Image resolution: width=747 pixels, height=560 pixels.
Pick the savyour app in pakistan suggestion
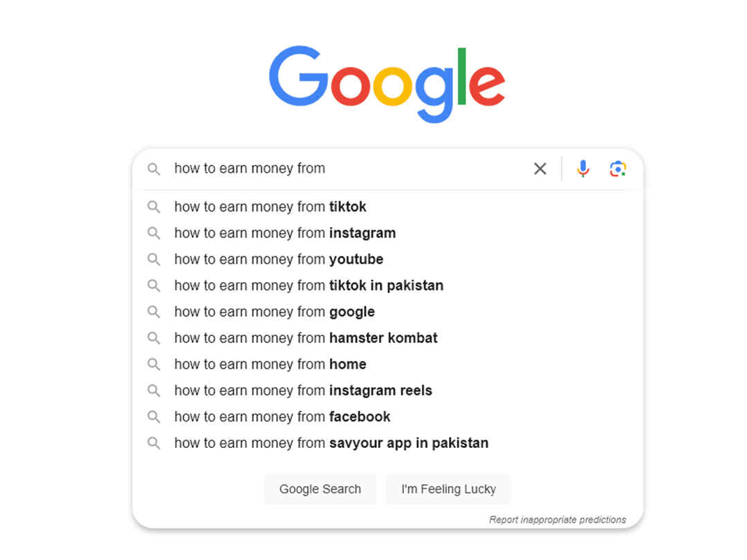tap(332, 442)
